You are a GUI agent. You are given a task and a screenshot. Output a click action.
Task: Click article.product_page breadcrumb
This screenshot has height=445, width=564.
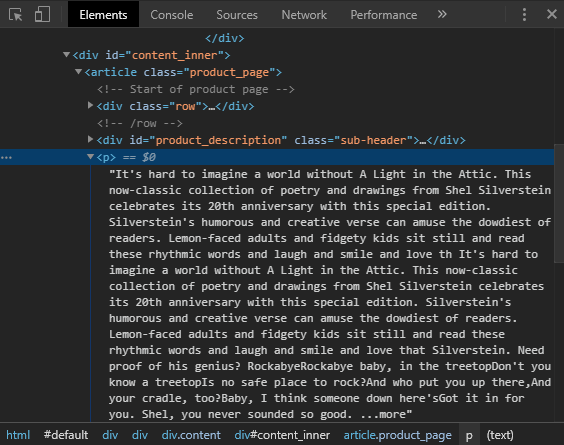397,435
